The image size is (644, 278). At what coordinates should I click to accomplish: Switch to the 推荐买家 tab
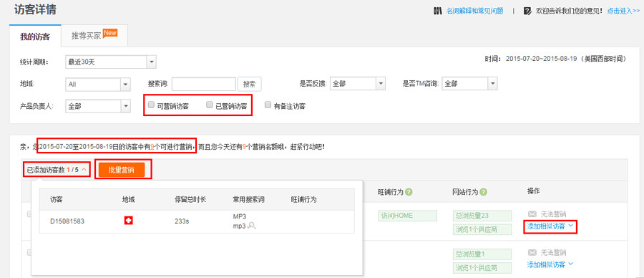(94, 35)
